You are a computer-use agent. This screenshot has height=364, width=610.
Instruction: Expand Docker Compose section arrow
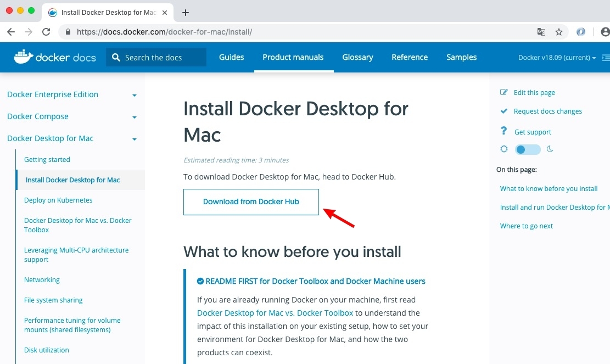[134, 117]
